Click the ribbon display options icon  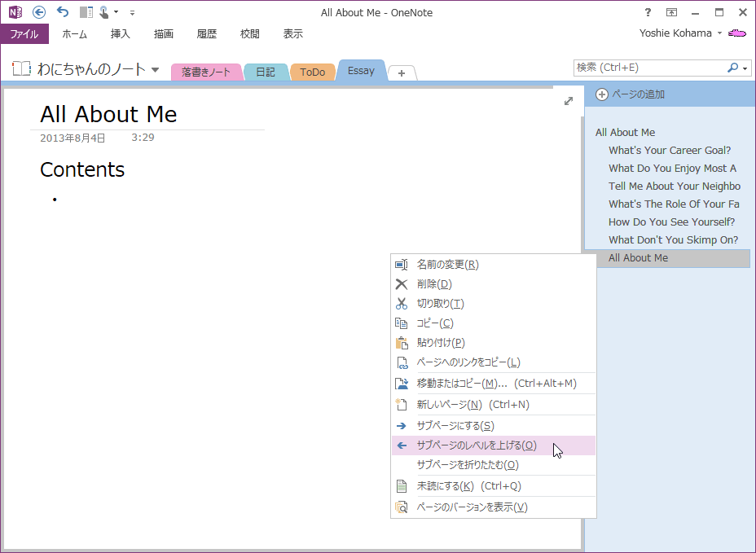(671, 12)
